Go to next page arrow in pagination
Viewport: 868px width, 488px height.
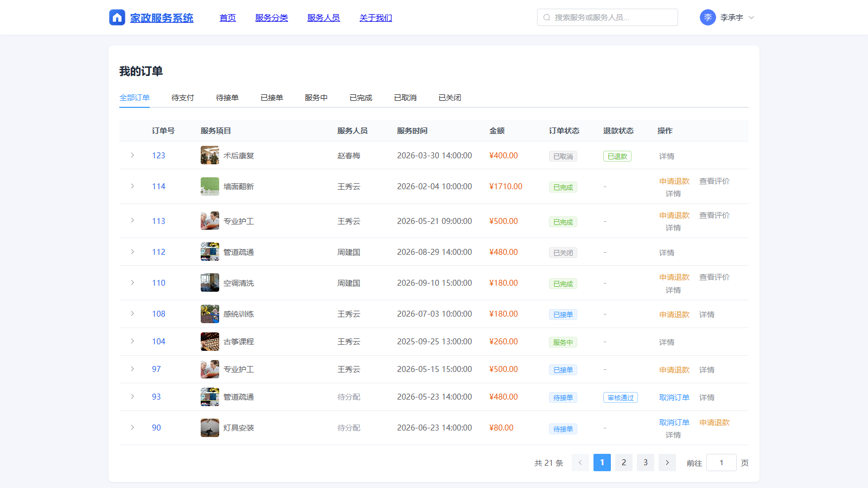tap(667, 463)
